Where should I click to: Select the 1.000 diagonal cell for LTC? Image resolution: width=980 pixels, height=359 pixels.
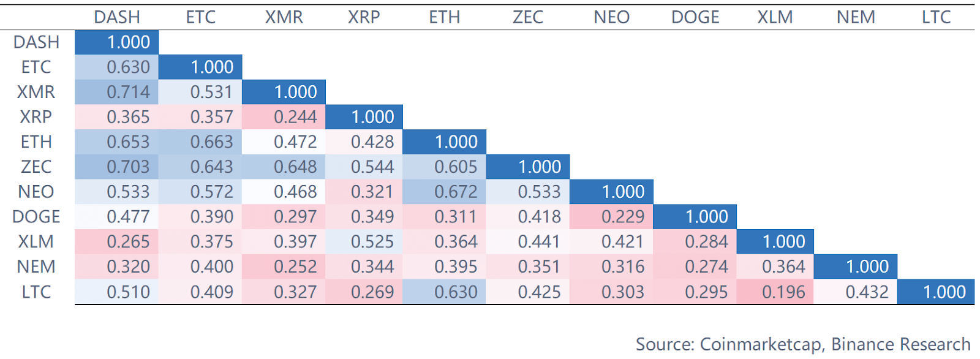coord(944,292)
